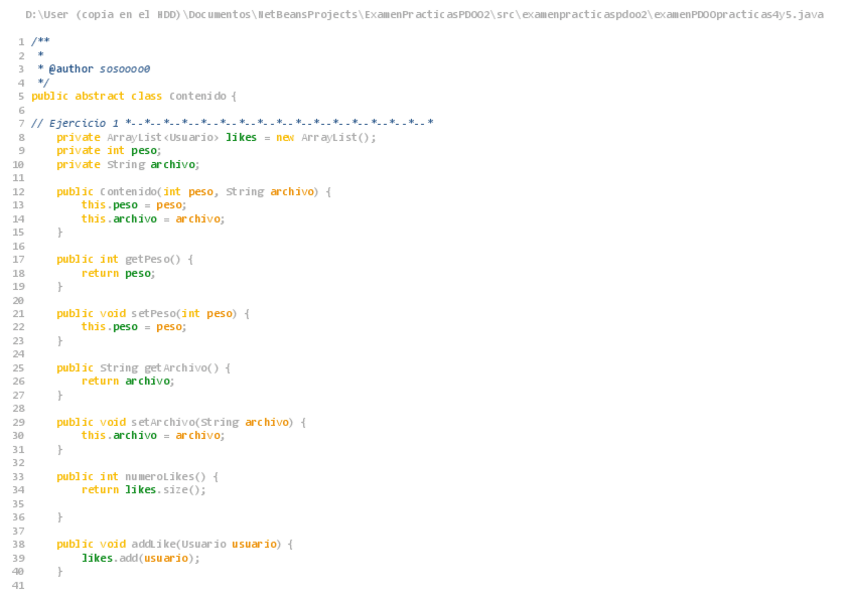Click the 'public void addLike(Usuario usuario) {' header
The width and height of the screenshot is (848, 599).
[175, 544]
